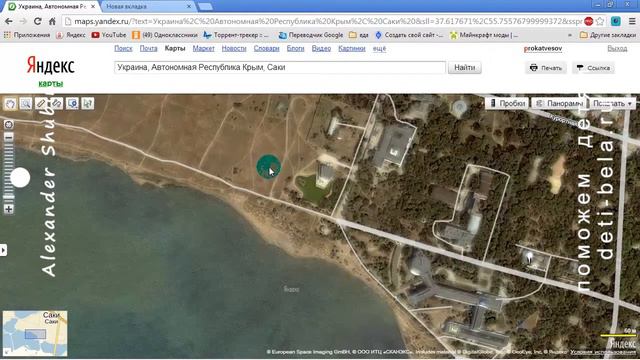Expand the bookmarks overflow chevron
This screenshot has height=360, width=640.
(x=570, y=35)
